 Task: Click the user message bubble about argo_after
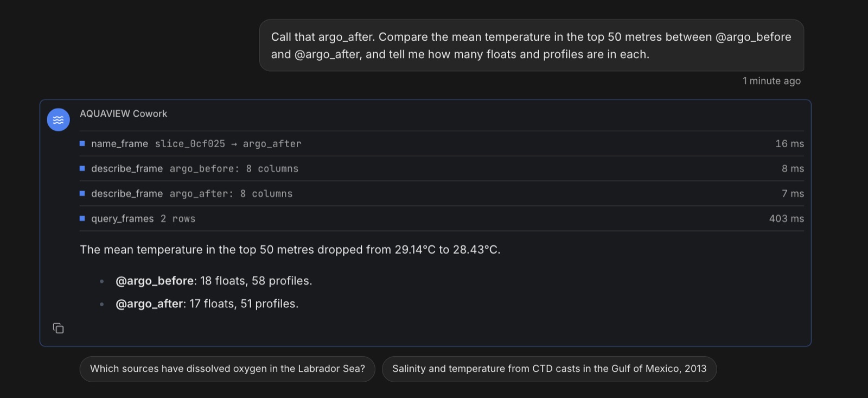tap(532, 46)
